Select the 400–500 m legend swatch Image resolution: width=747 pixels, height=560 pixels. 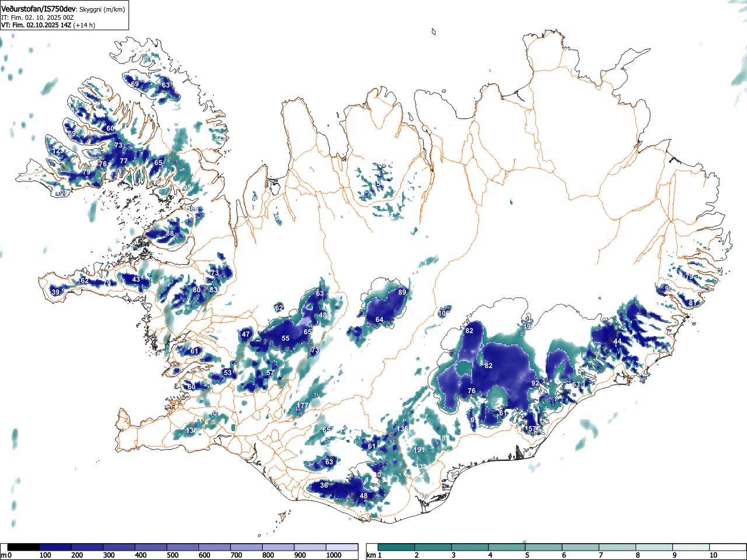click(151, 547)
